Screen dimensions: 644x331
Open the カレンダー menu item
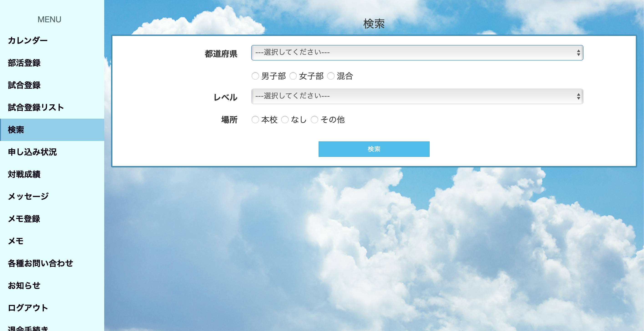52,40
